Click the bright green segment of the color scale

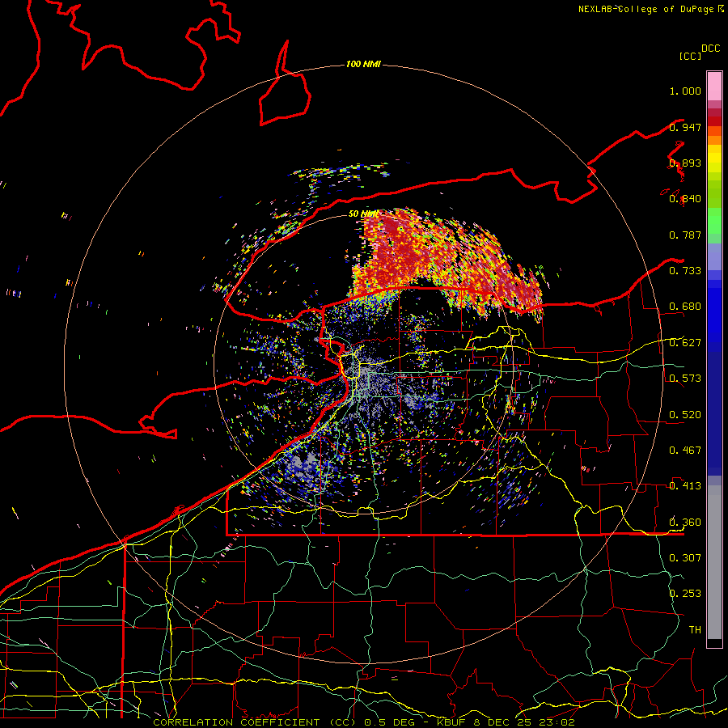point(714,221)
